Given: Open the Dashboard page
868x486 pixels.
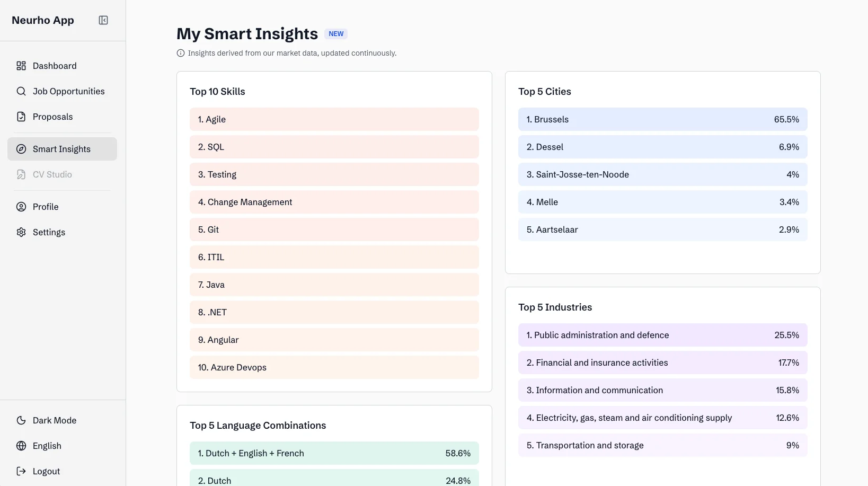Looking at the screenshot, I should 63,66.
